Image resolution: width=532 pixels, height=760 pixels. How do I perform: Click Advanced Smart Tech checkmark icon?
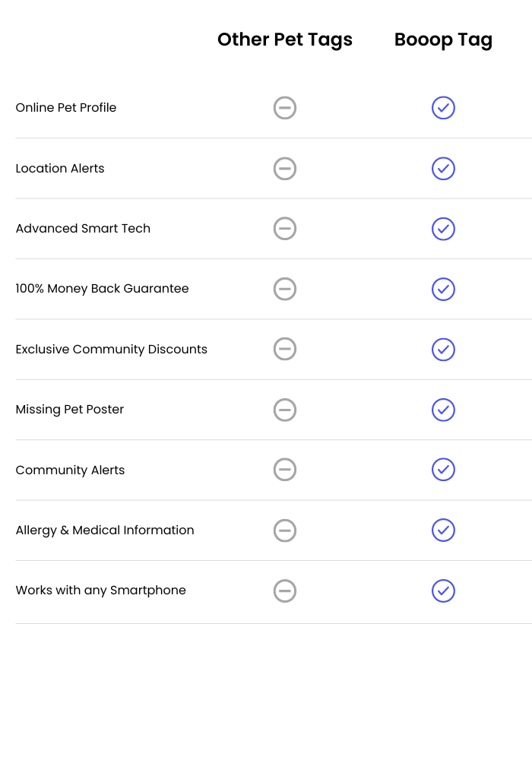point(443,229)
